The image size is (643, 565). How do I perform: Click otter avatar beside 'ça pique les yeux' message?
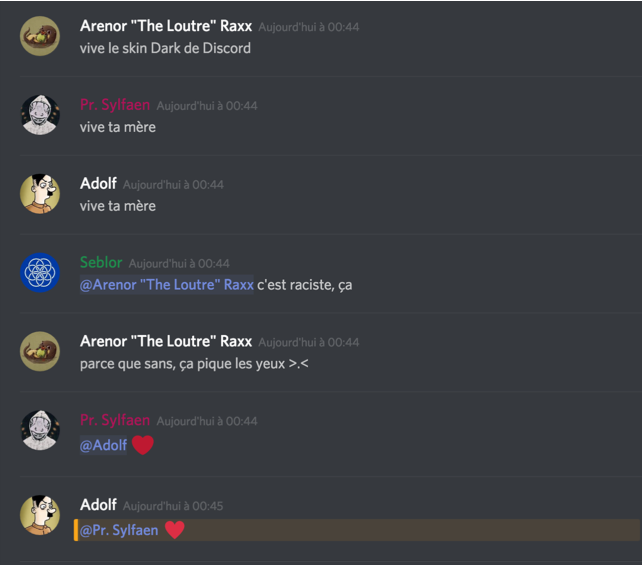(x=40, y=351)
